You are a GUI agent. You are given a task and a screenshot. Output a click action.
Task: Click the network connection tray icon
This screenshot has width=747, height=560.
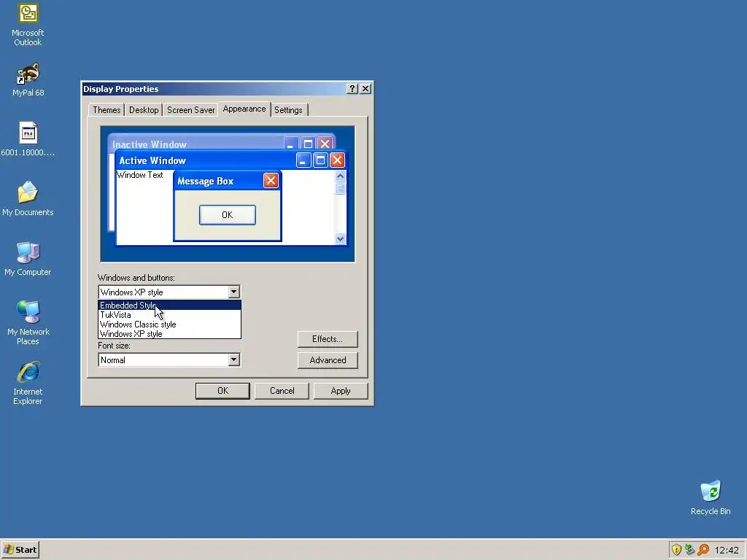689,550
